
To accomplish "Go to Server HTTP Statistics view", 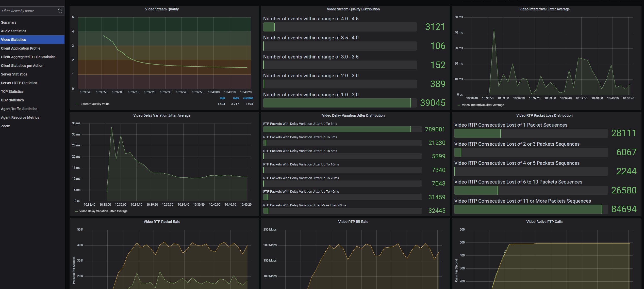I will coord(19,83).
